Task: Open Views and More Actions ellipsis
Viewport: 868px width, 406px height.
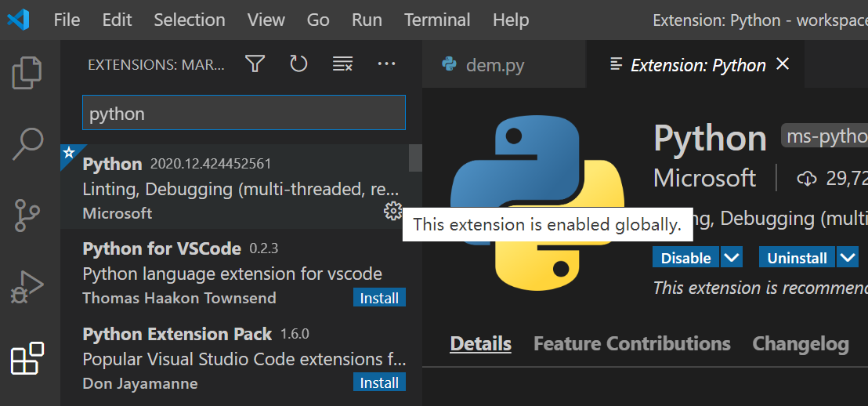Action: [x=386, y=63]
